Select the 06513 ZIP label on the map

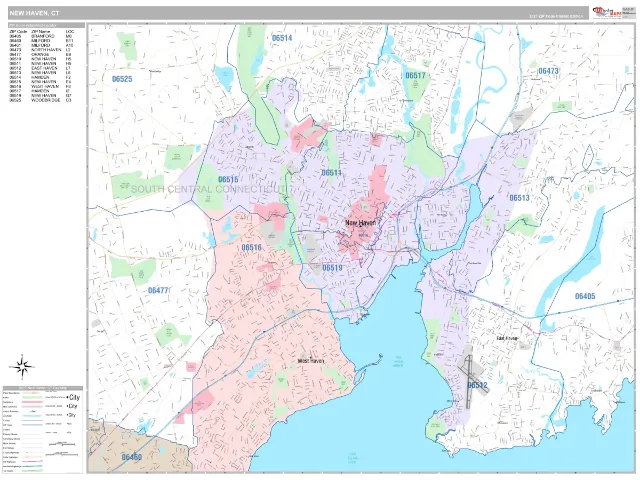point(519,198)
